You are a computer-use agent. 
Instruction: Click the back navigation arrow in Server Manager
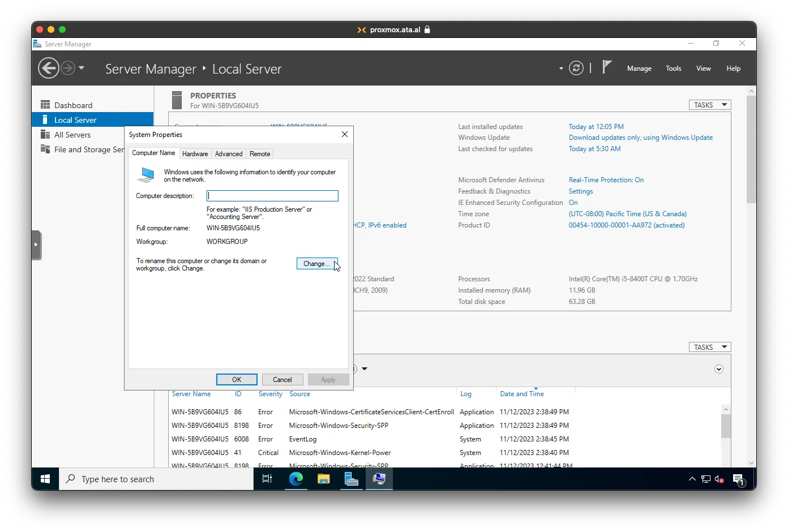(48, 68)
